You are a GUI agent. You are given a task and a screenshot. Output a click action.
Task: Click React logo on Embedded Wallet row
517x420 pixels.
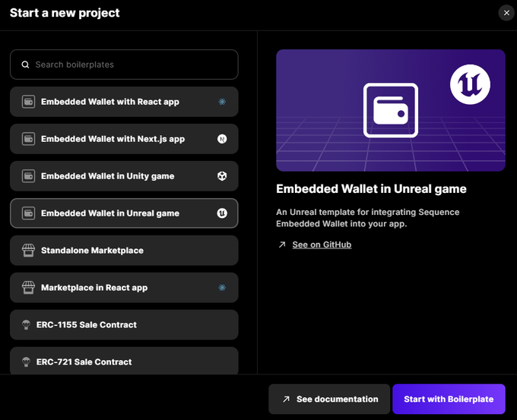pyautogui.click(x=222, y=102)
